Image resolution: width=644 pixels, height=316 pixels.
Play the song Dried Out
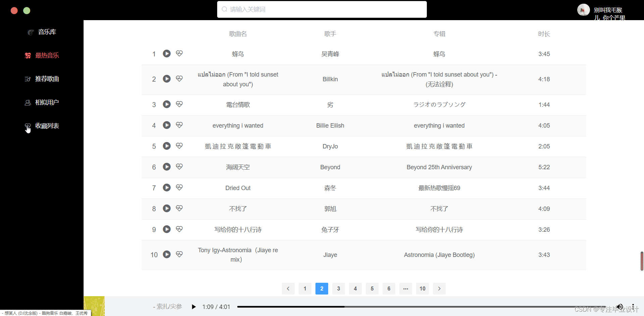point(167,187)
